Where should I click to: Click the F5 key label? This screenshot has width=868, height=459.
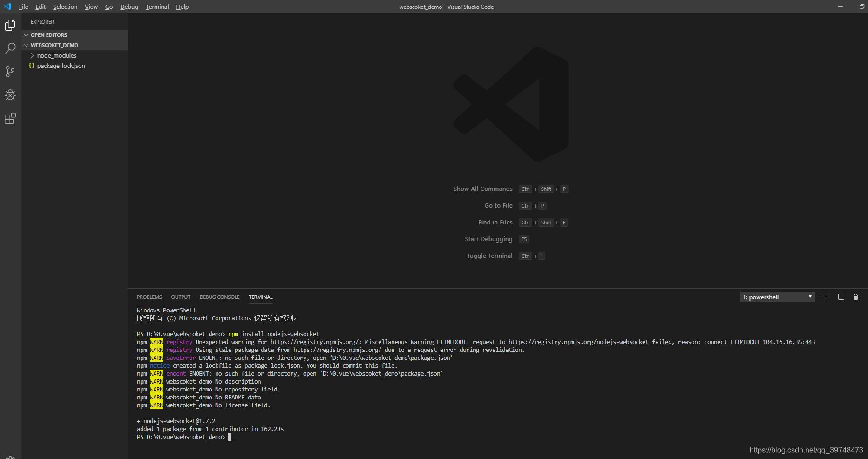point(524,239)
